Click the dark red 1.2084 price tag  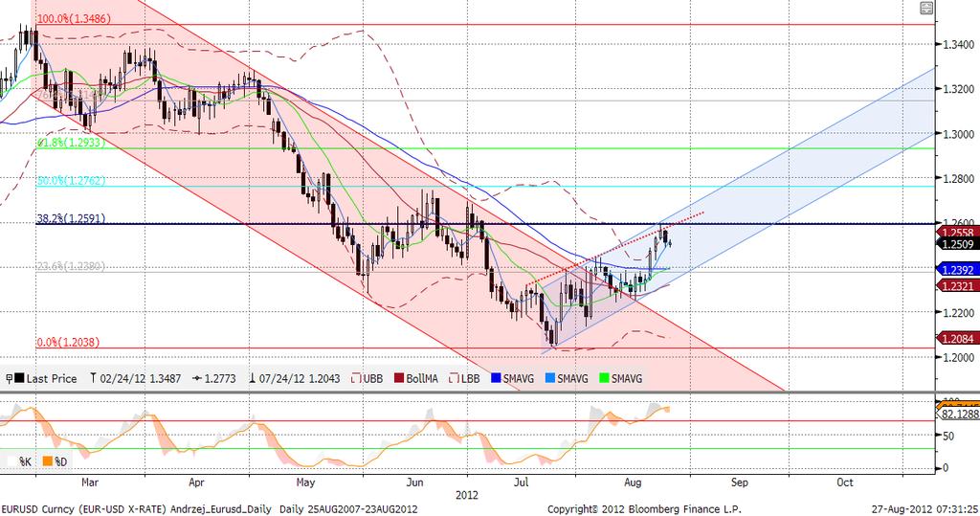point(957,338)
